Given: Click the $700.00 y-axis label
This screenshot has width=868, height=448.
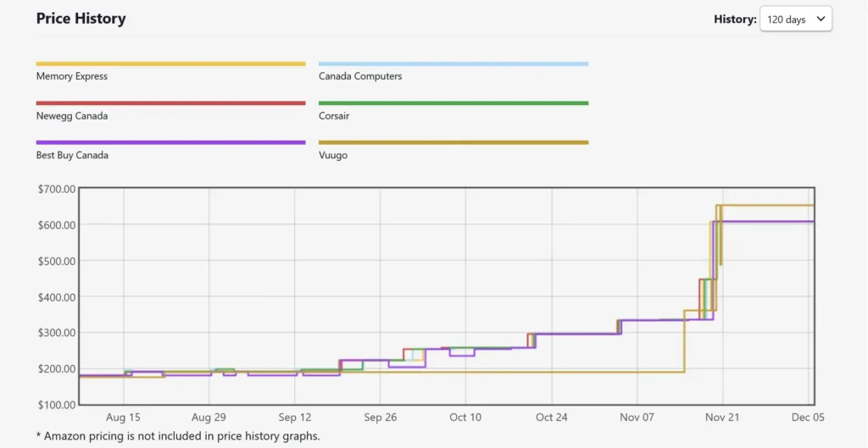Looking at the screenshot, I should coord(57,189).
